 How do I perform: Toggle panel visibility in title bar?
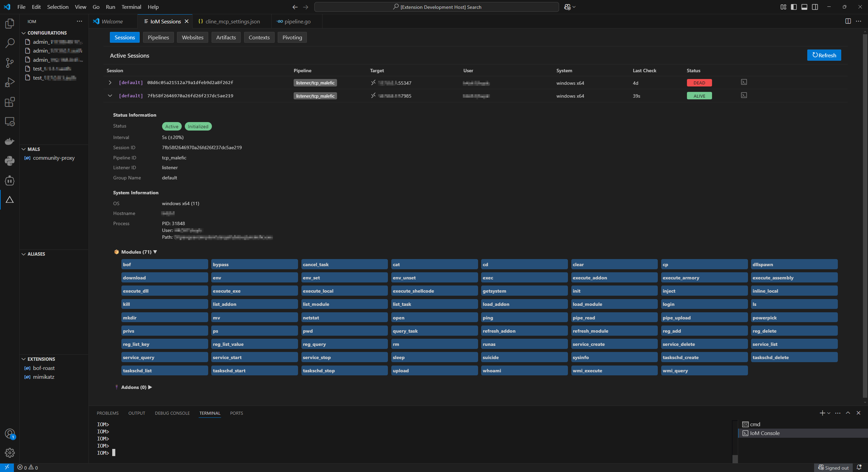click(804, 7)
